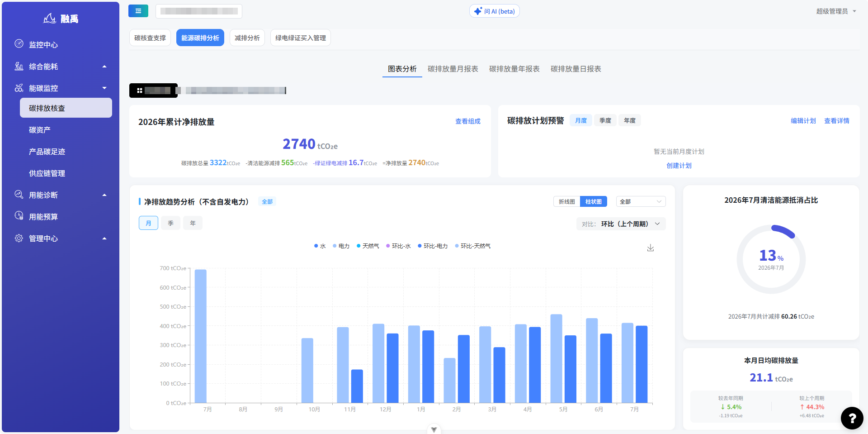Click the 清洁能源减排 565 value
This screenshot has width=868, height=434.
tap(288, 162)
